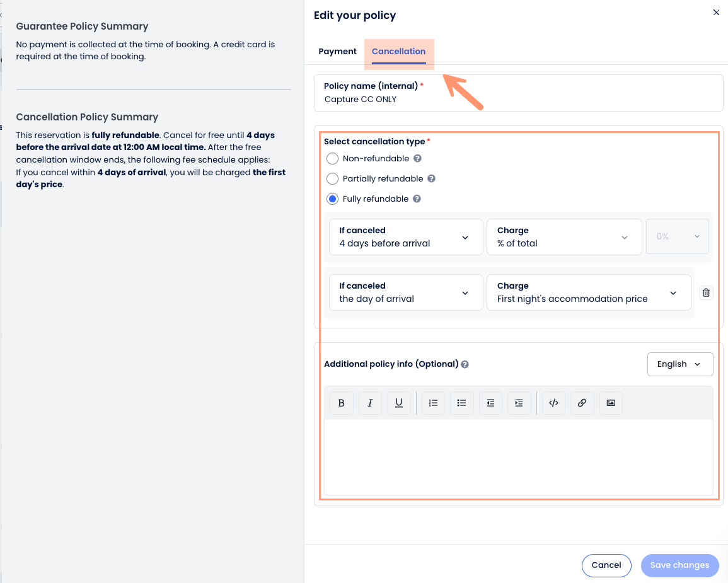Click the Bold formatting icon
Image resolution: width=728 pixels, height=583 pixels.
click(342, 403)
